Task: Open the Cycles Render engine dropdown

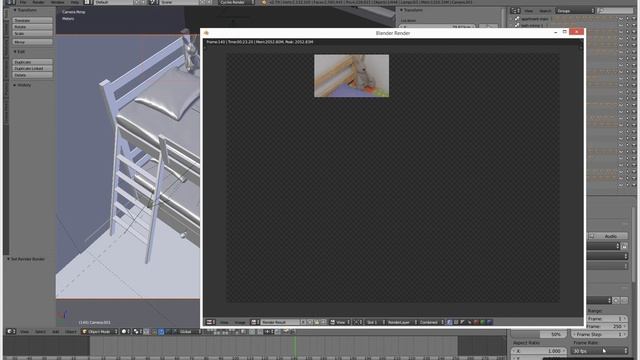Action: coord(236,2)
